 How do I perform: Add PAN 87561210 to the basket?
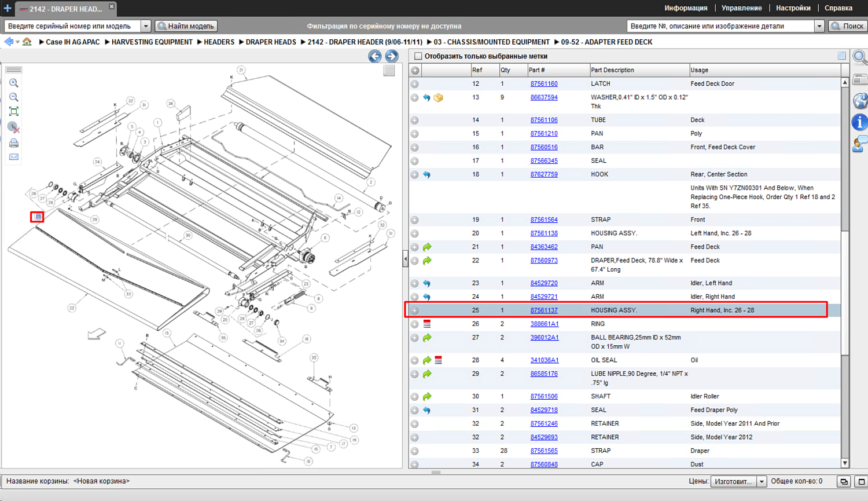click(415, 134)
